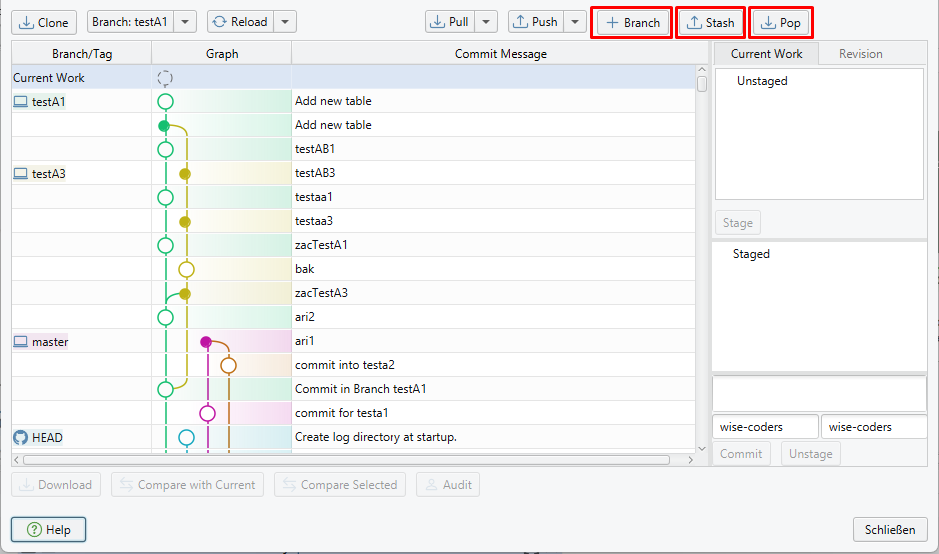Click the Commit button

click(x=741, y=454)
